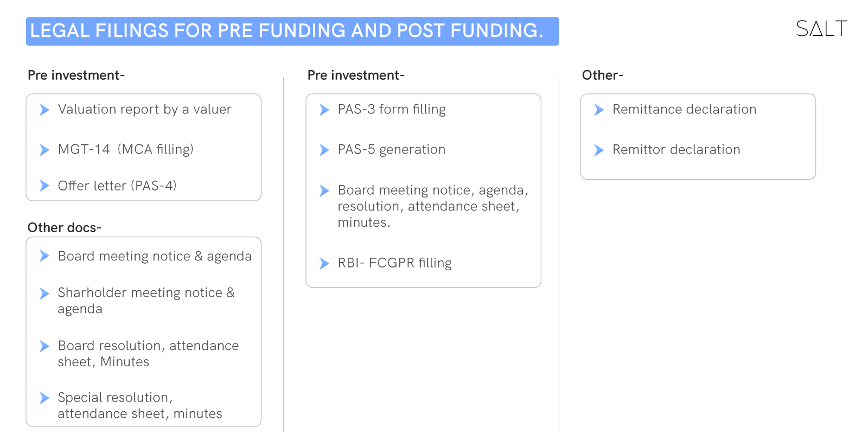Select the arrow icon beside Offer letter
The height and width of the screenshot is (446, 868).
click(x=44, y=186)
